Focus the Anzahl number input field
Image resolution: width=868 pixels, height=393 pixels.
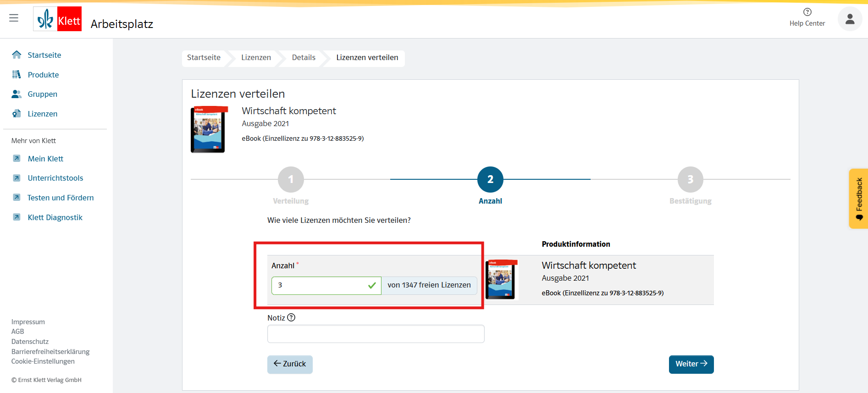pos(326,285)
